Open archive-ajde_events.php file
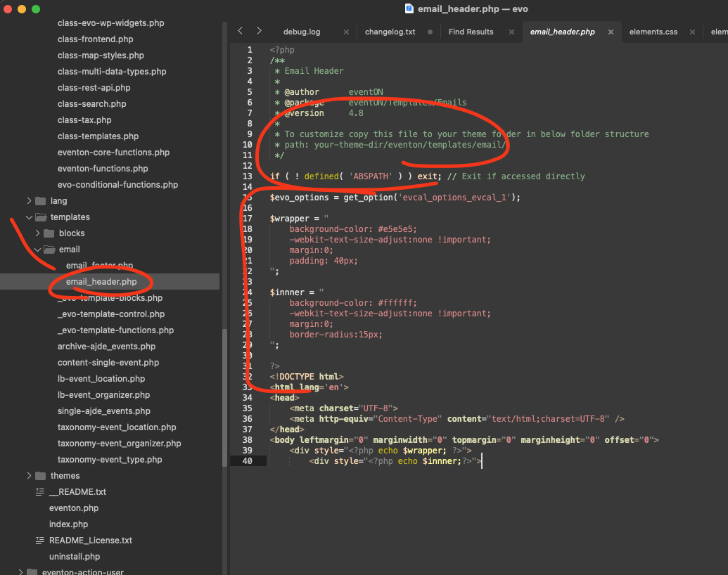The image size is (728, 575). click(x=106, y=347)
